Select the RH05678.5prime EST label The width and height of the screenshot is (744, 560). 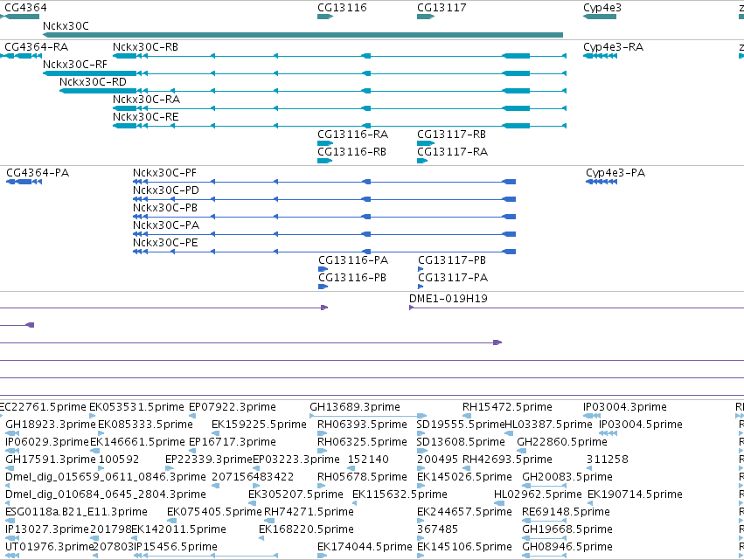pyautogui.click(x=363, y=478)
